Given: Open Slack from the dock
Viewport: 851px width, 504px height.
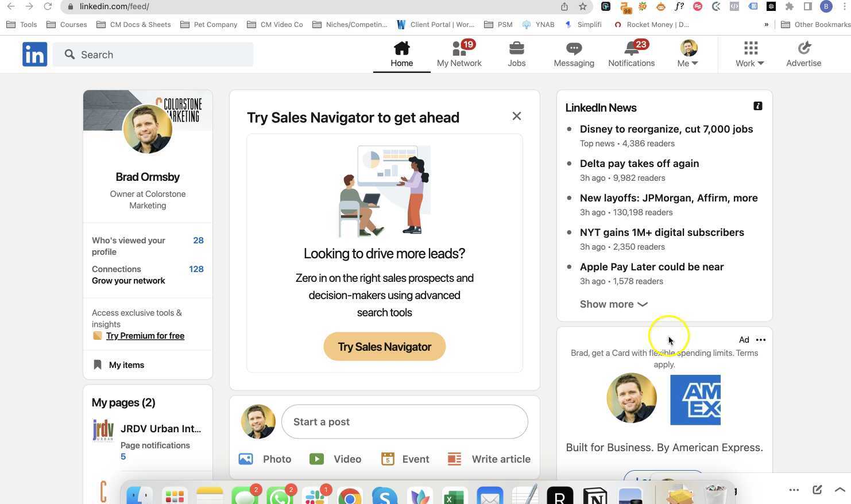Looking at the screenshot, I should [x=315, y=496].
